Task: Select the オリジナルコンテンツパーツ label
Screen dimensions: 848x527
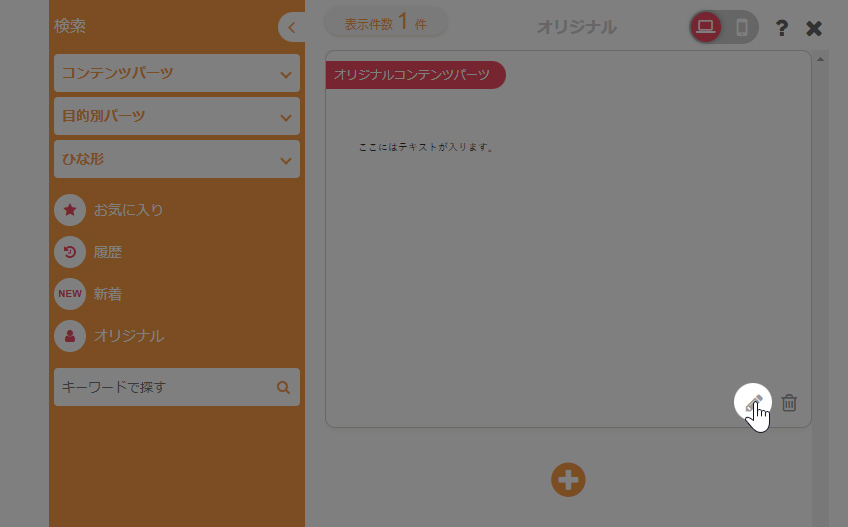Action: click(x=415, y=75)
